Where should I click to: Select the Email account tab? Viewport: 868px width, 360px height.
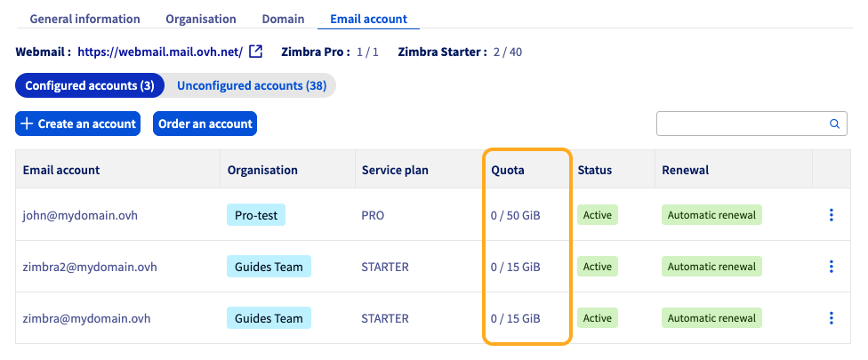[x=368, y=19]
